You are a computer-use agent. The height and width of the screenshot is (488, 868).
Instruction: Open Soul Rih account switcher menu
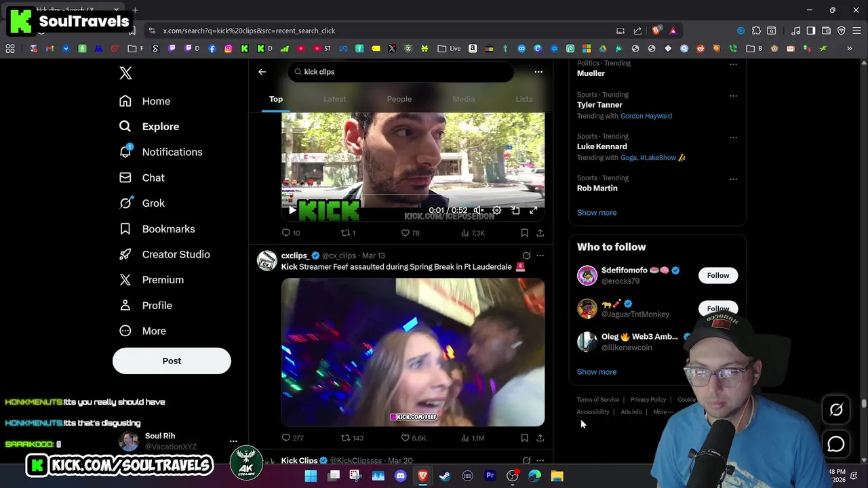click(233, 441)
